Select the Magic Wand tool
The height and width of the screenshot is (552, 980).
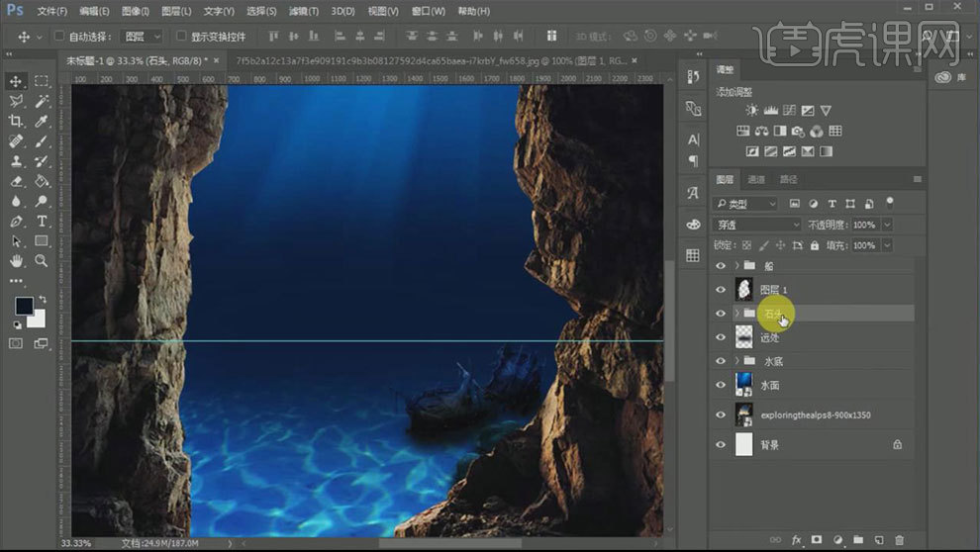click(42, 101)
